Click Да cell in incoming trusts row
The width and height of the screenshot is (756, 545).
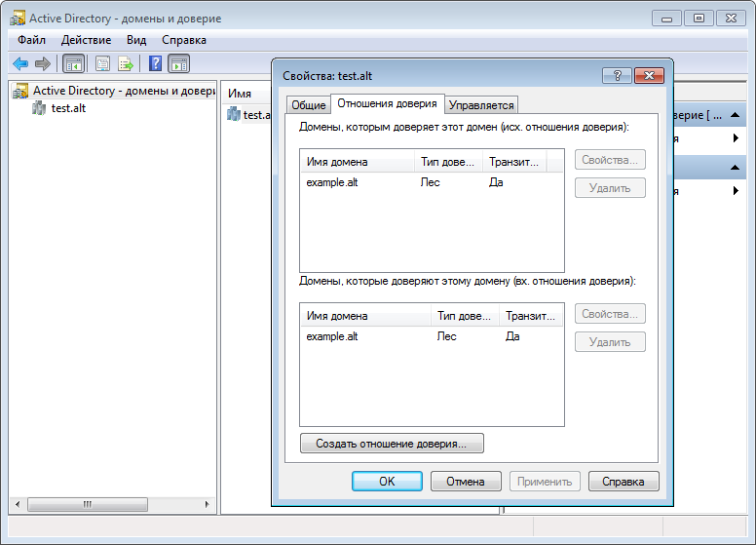point(512,336)
